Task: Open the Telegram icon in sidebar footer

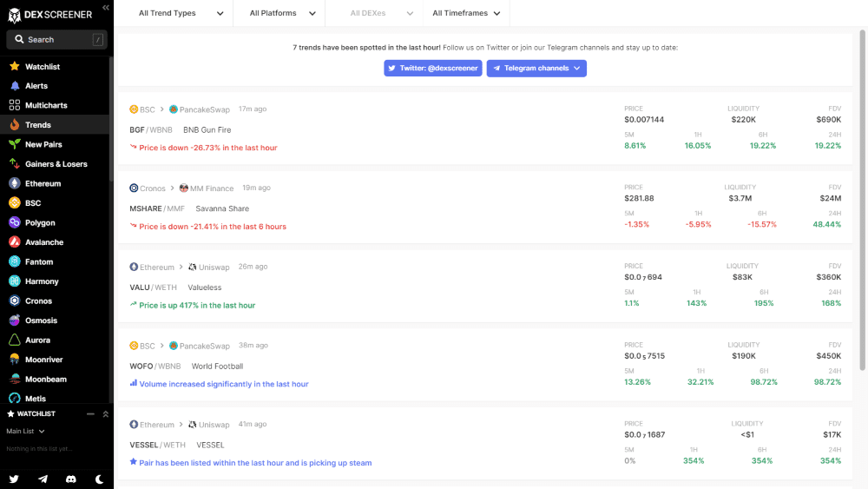Action: [x=43, y=479]
